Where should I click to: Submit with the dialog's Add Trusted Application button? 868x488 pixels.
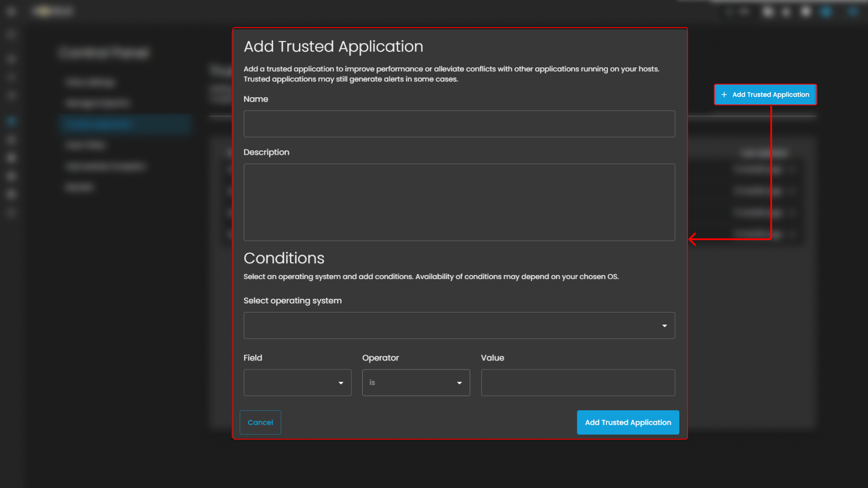[627, 422]
